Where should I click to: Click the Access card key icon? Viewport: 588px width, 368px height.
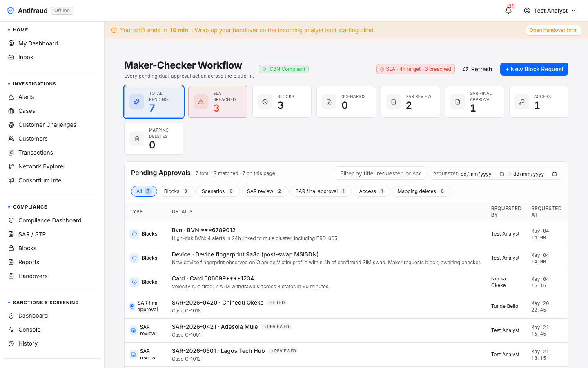[522, 102]
